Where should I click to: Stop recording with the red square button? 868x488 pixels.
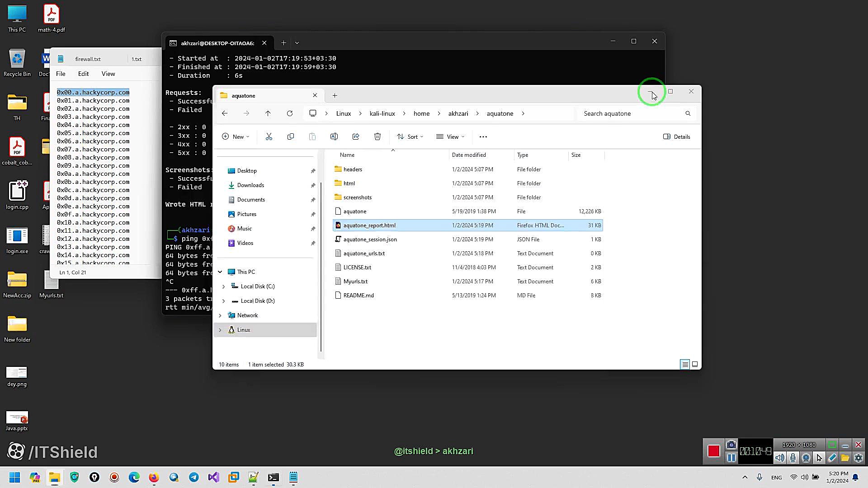[x=714, y=451]
